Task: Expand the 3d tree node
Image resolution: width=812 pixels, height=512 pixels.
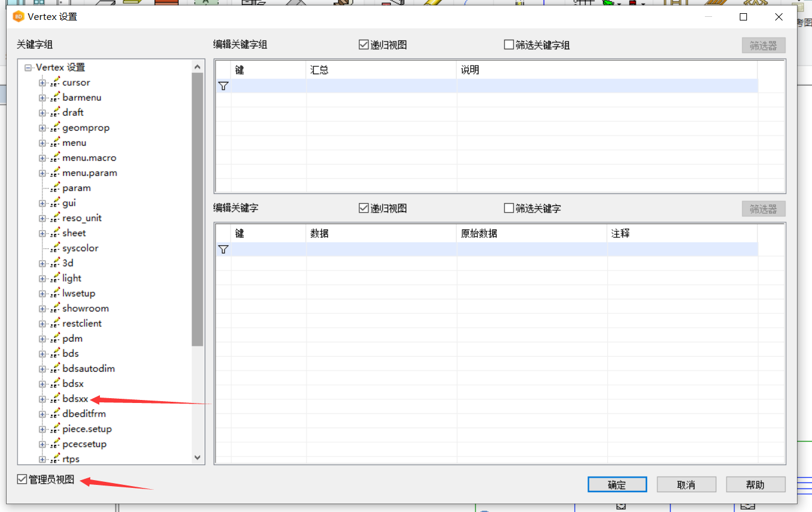Action: 43,264
